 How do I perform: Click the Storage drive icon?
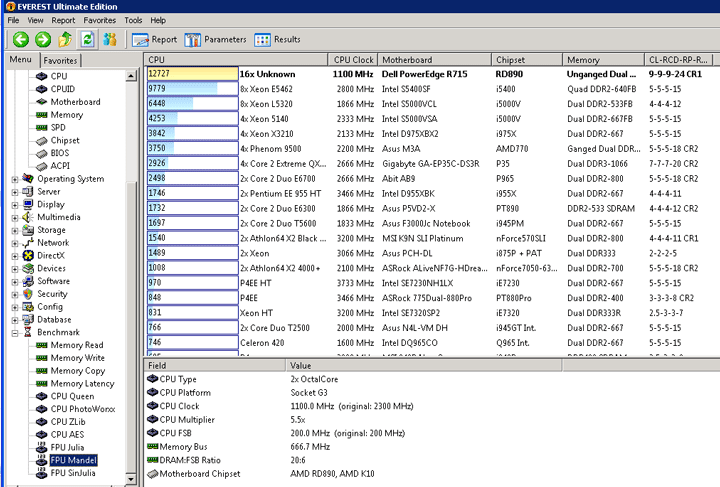tap(28, 230)
